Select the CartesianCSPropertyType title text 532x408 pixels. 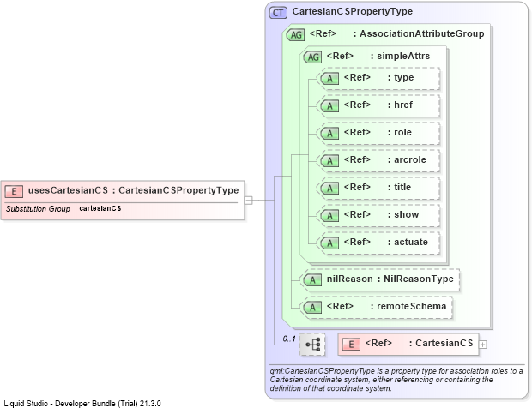[353, 11]
